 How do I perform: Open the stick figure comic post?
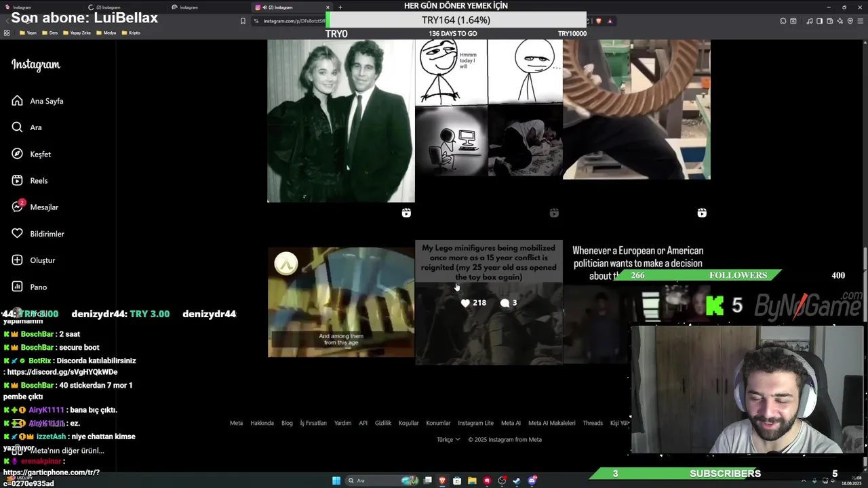coord(489,108)
